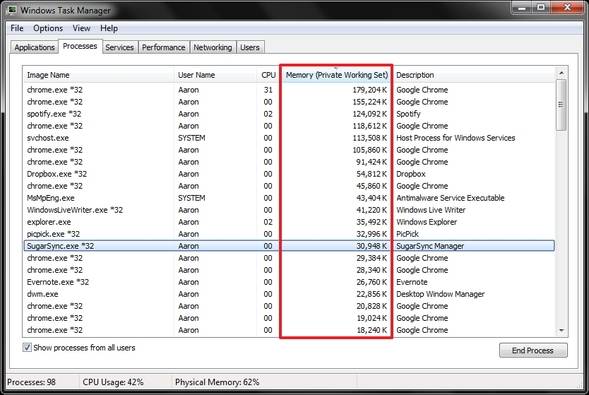Click the 20,828 K memory value
This screenshot has height=395, width=589.
[x=372, y=306]
